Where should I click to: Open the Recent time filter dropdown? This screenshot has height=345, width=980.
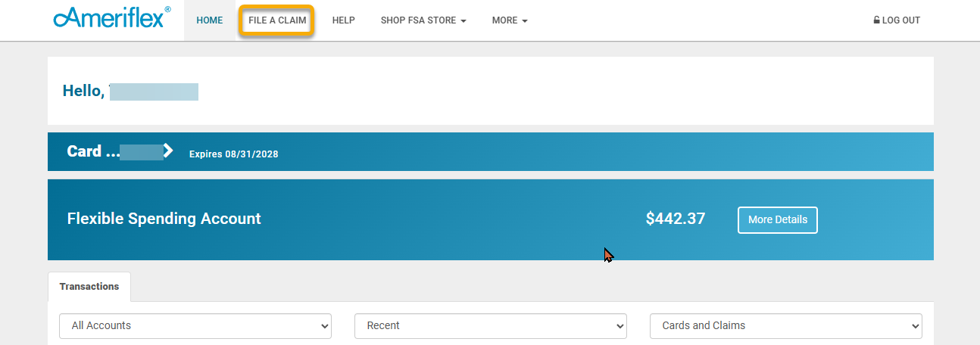pos(491,326)
